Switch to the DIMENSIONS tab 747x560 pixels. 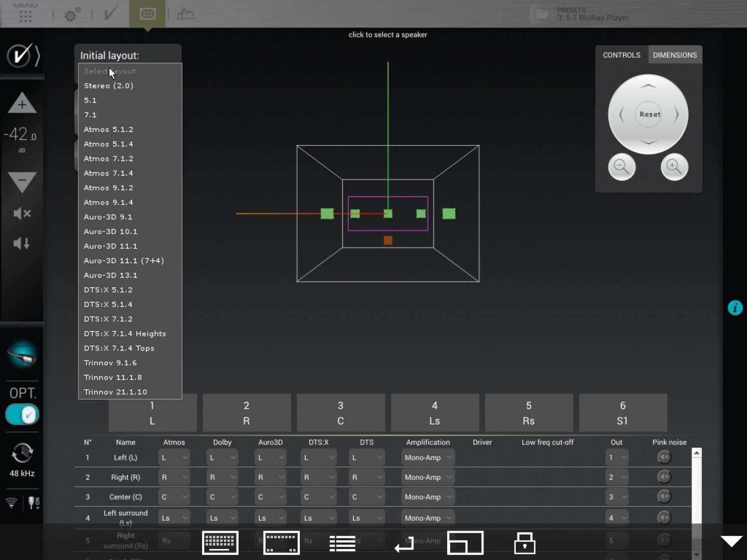tap(675, 55)
